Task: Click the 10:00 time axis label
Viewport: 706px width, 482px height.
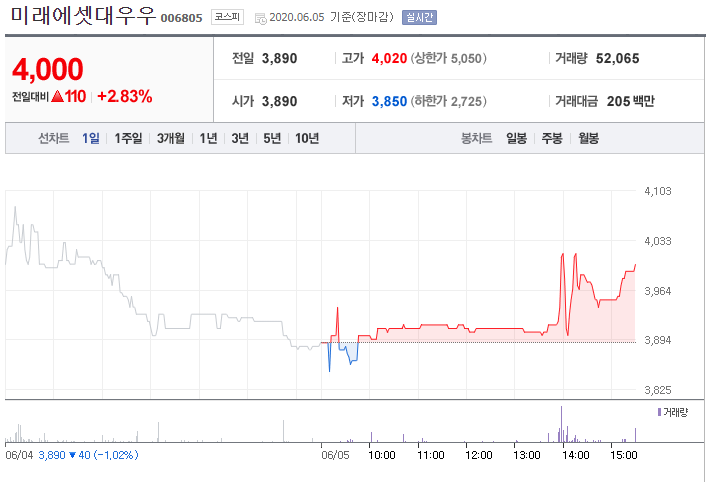Action: click(381, 455)
